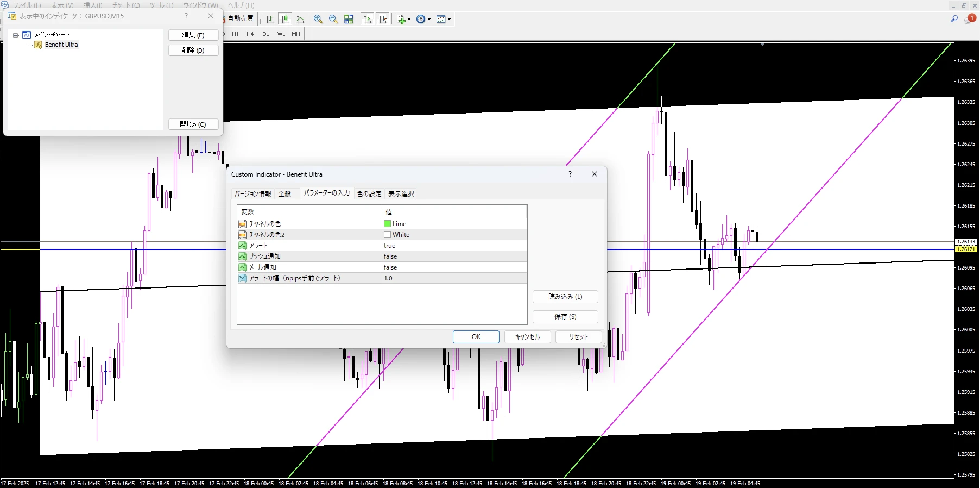Image resolution: width=980 pixels, height=488 pixels.
Task: Switch chart to bar chart mode
Action: coord(270,19)
